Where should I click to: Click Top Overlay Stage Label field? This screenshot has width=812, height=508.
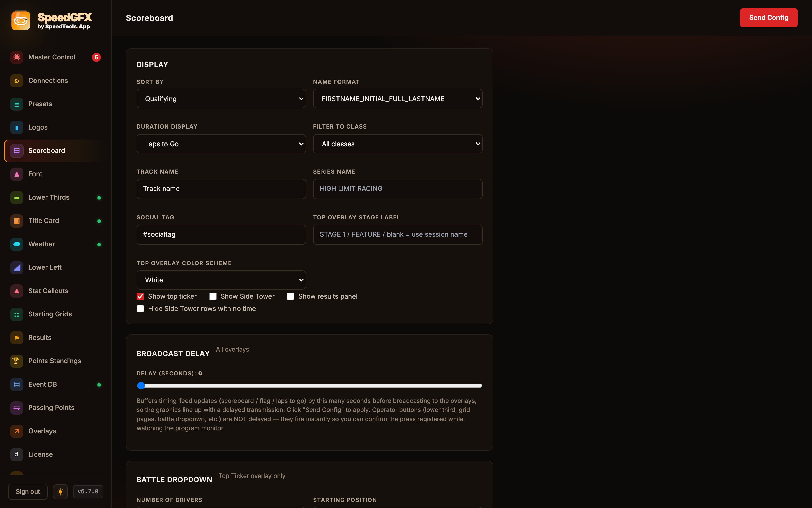coord(398,234)
